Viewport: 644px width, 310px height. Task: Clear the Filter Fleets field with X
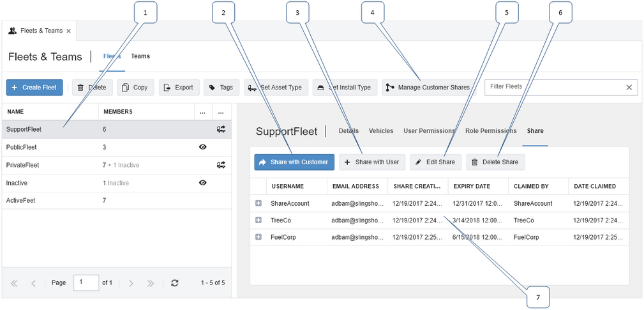629,87
